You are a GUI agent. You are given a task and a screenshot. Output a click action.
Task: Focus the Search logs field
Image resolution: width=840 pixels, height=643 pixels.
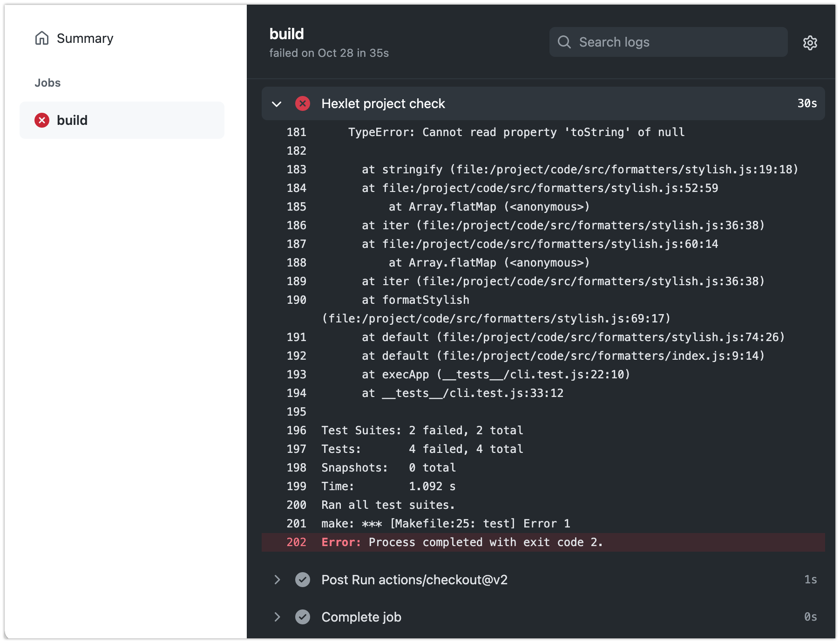[x=675, y=42]
